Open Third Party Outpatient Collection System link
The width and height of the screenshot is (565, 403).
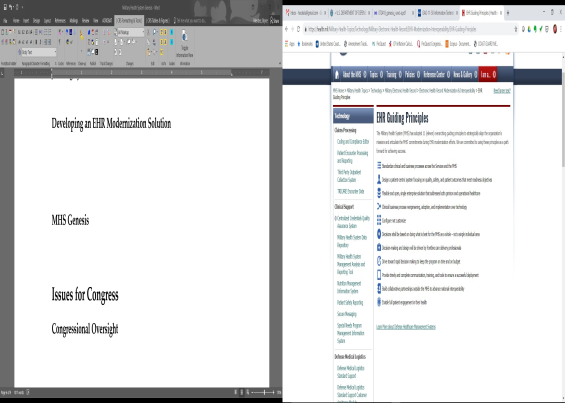point(348,176)
